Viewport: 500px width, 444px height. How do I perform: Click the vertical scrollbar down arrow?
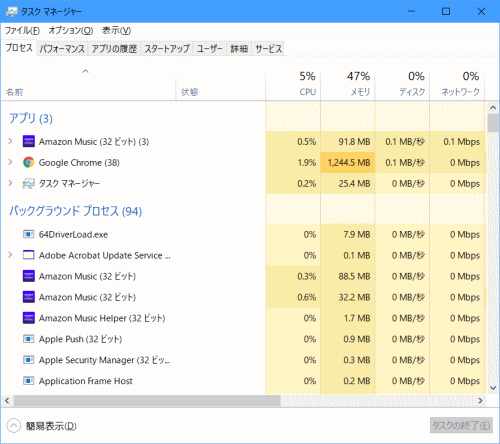[x=493, y=388]
